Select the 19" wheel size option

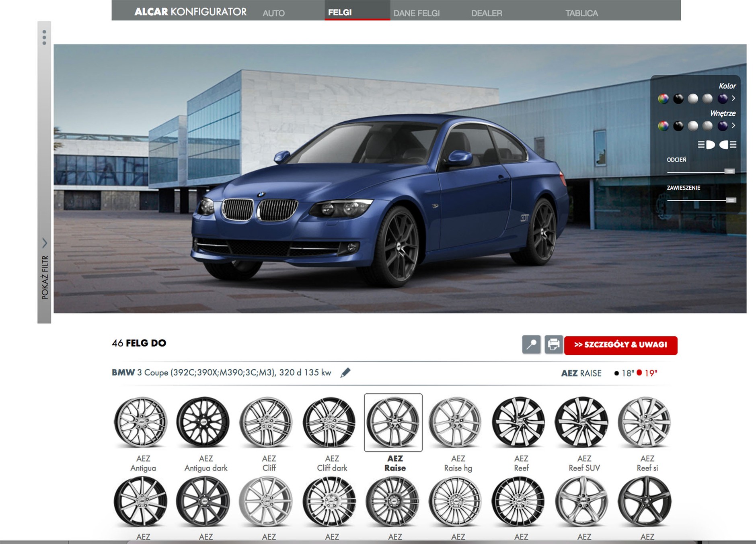click(647, 373)
